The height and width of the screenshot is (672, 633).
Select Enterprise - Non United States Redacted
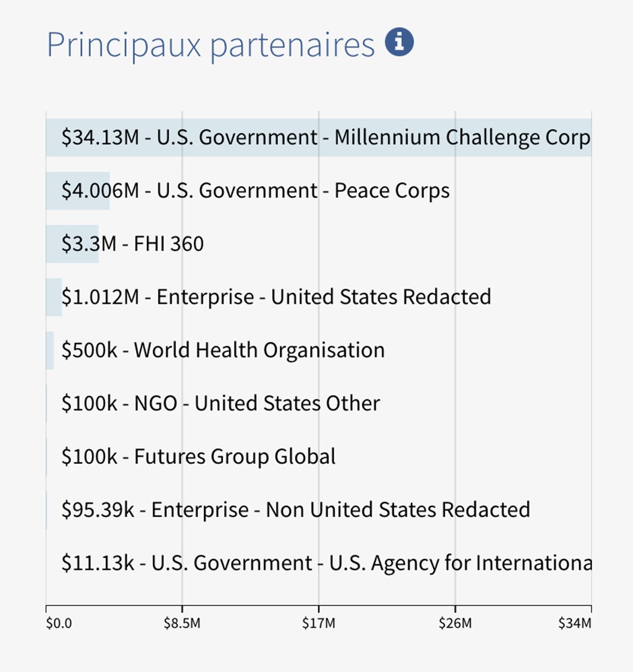(x=341, y=510)
